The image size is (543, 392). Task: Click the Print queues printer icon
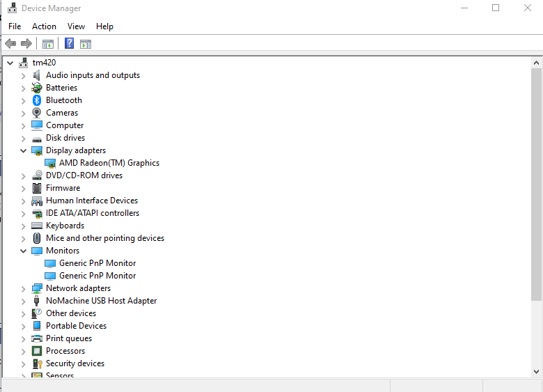pos(37,338)
